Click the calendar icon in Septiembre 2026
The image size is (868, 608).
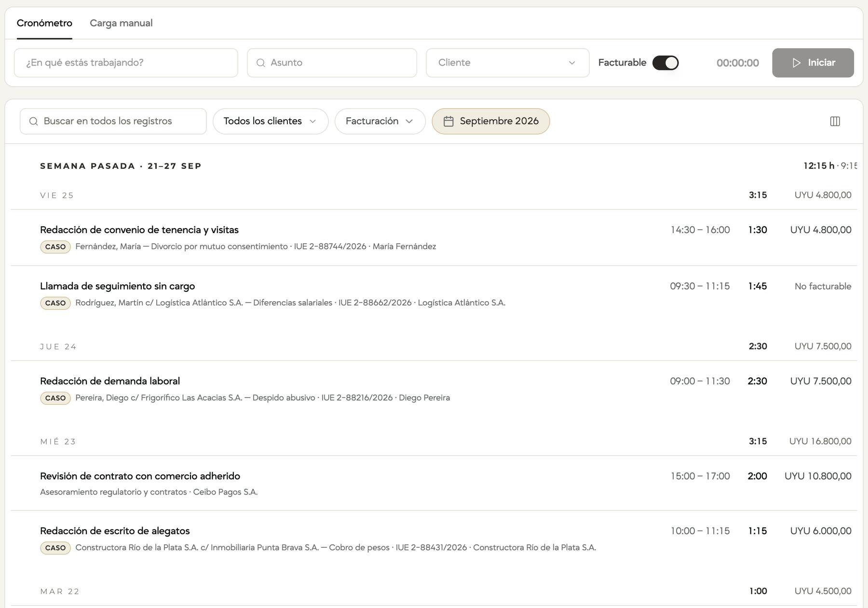[x=448, y=121]
